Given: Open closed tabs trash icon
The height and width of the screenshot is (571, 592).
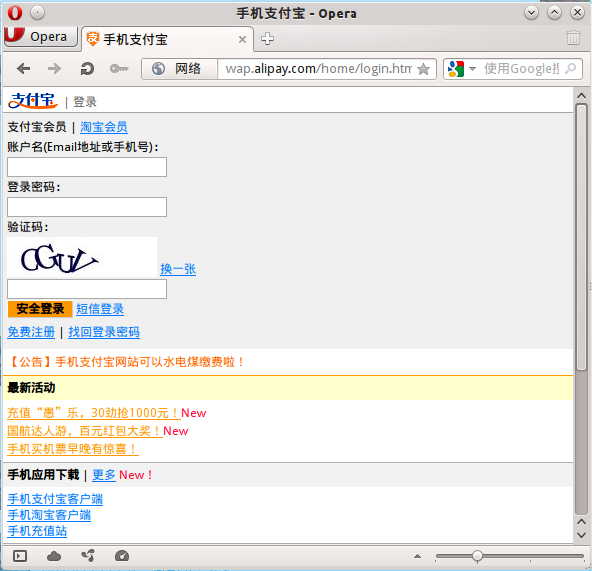Looking at the screenshot, I should coord(573,38).
